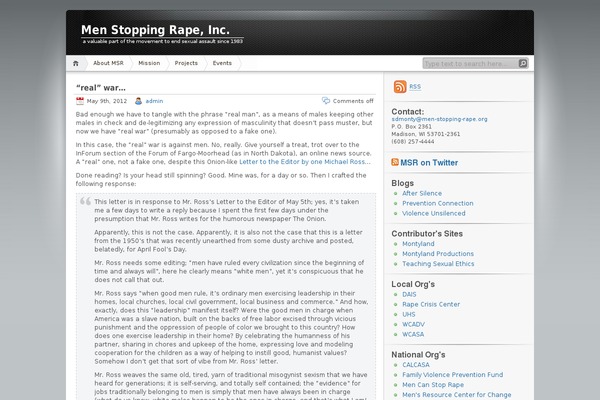Open the About MSR menu item
This screenshot has height=400, width=600.
pos(108,63)
